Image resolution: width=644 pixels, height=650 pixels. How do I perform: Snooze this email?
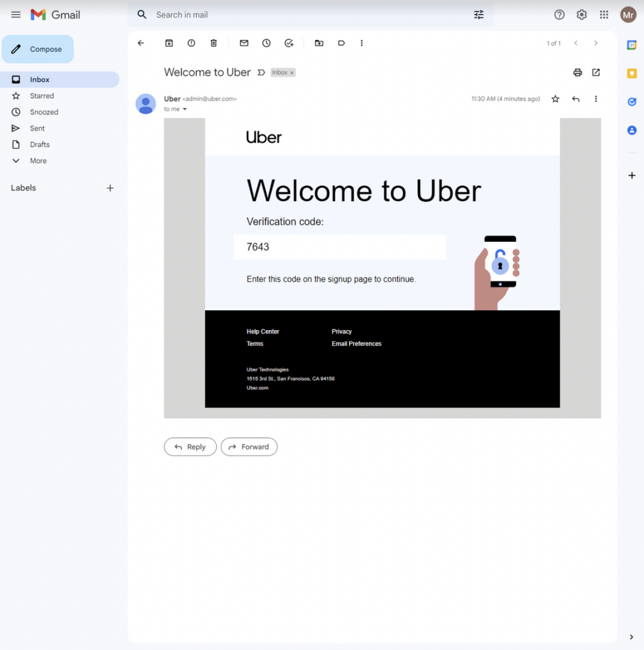pyautogui.click(x=266, y=43)
